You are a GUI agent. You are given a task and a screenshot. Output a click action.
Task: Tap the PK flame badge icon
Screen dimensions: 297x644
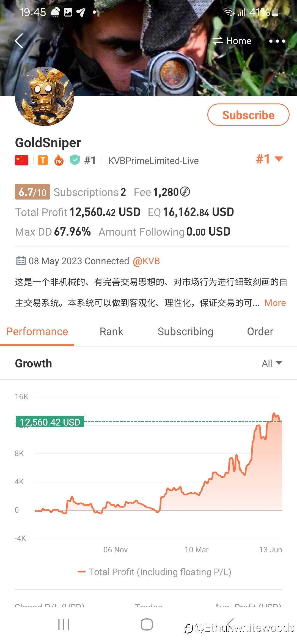pos(59,160)
